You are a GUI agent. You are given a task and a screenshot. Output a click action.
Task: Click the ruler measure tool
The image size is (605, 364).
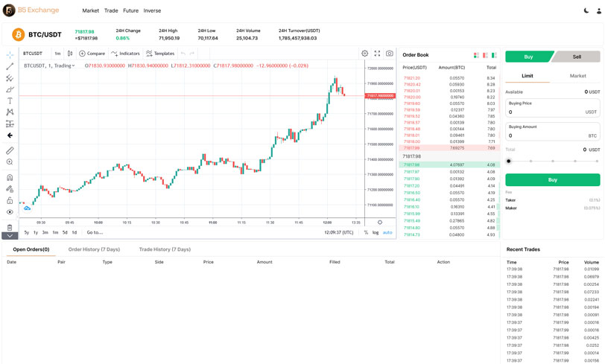pos(10,150)
